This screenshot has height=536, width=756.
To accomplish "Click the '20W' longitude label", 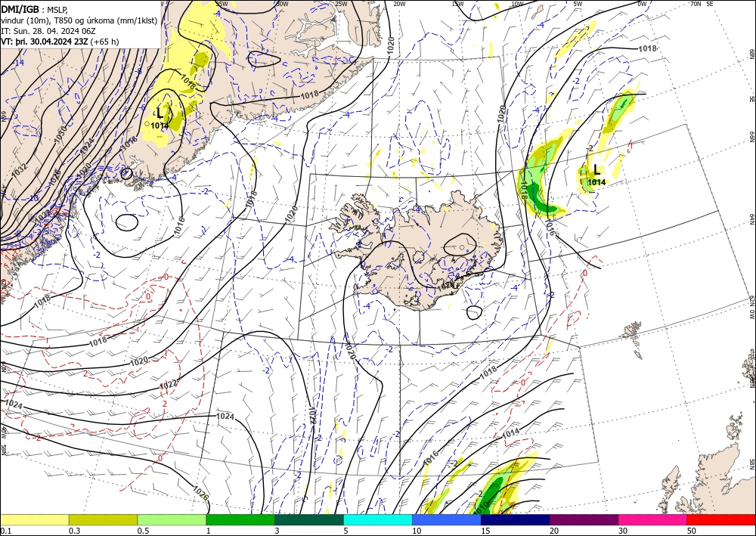I will pos(399,4).
